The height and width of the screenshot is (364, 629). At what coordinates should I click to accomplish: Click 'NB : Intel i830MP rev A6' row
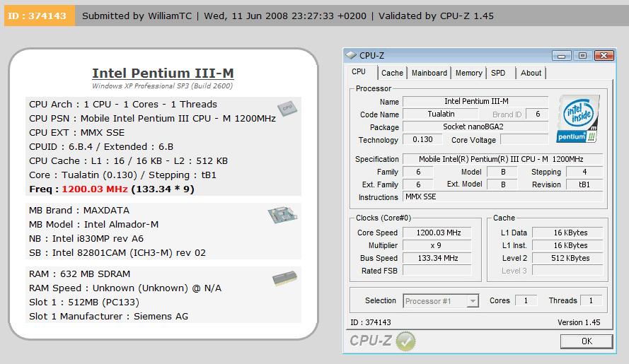tap(86, 238)
